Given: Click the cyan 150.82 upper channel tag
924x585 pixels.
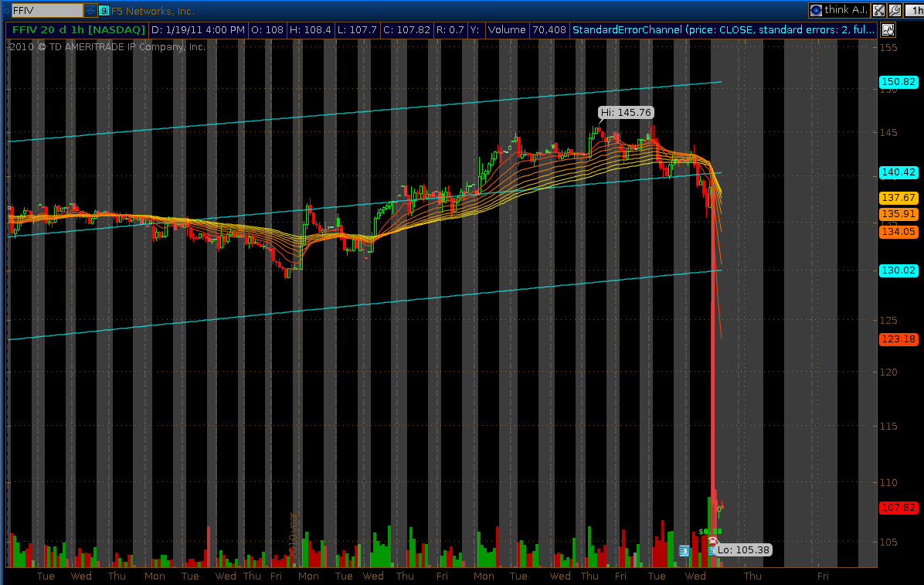Looking at the screenshot, I should tap(897, 82).
